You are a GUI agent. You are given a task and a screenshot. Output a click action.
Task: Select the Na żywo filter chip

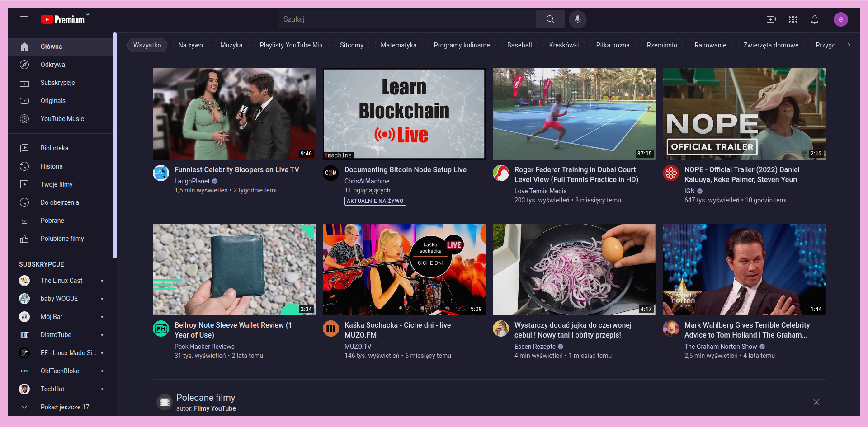pos(190,45)
